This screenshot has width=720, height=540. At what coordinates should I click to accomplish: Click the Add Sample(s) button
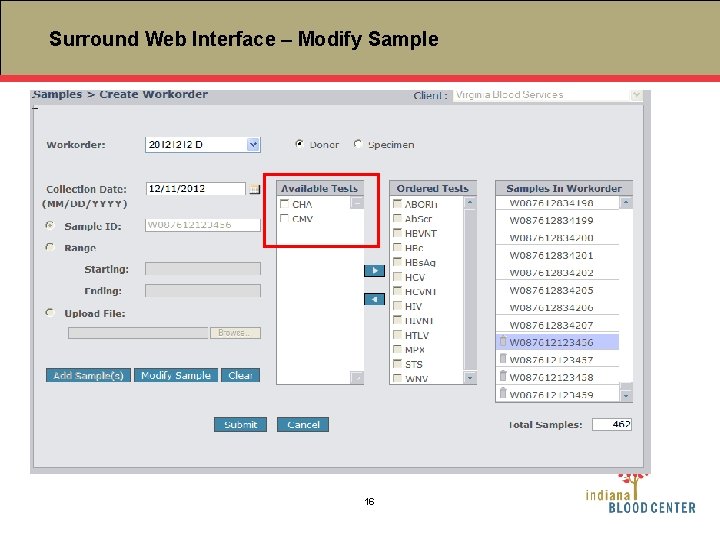click(x=88, y=375)
